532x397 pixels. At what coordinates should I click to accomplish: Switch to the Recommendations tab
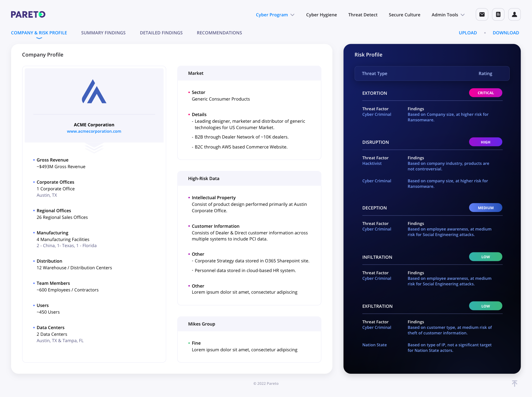click(219, 33)
